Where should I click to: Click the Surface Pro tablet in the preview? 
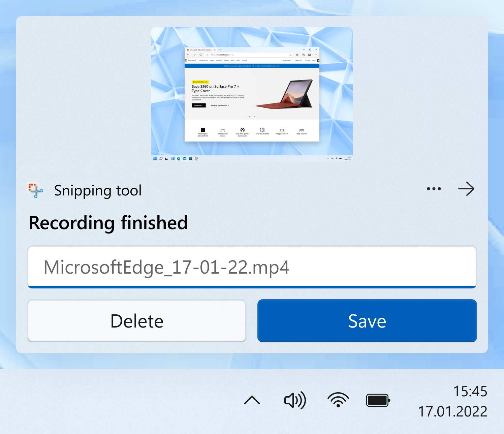click(x=285, y=94)
